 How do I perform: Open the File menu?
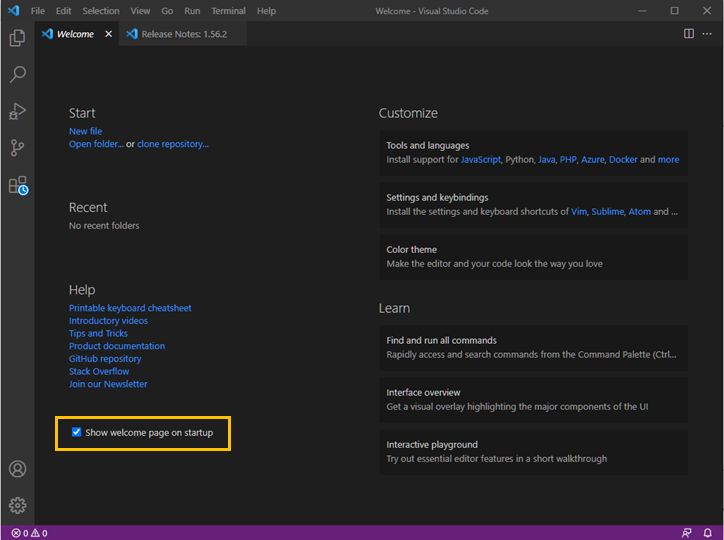38,11
